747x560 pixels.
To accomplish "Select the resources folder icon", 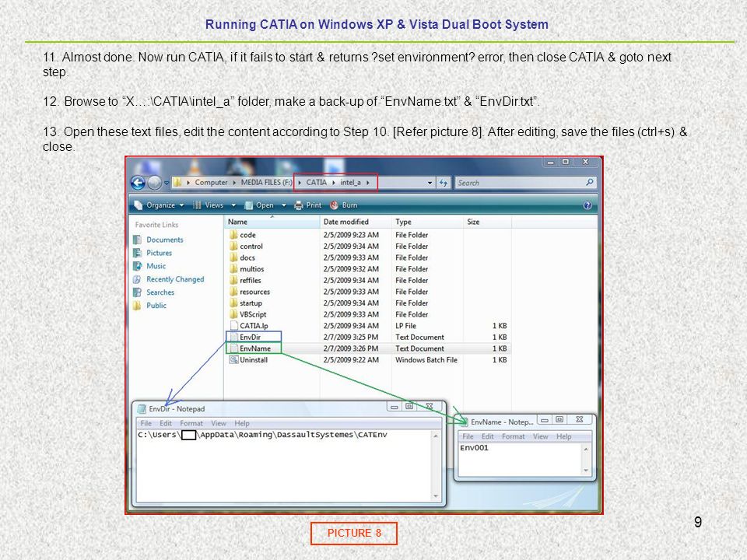I will click(233, 292).
